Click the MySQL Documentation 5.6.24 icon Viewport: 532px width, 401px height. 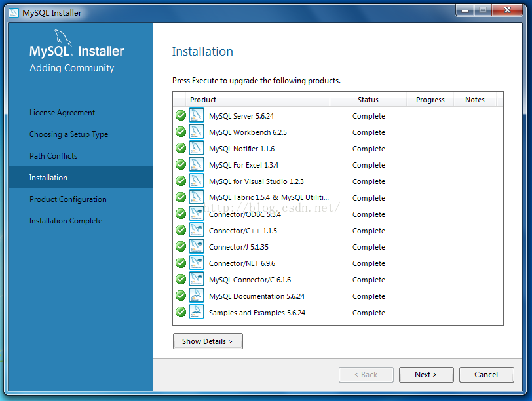(x=197, y=296)
